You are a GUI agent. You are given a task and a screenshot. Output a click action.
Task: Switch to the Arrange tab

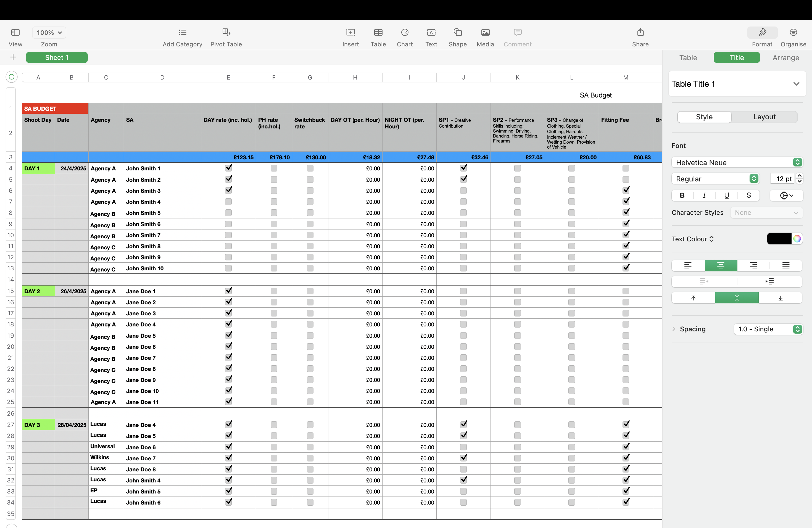[x=786, y=58]
